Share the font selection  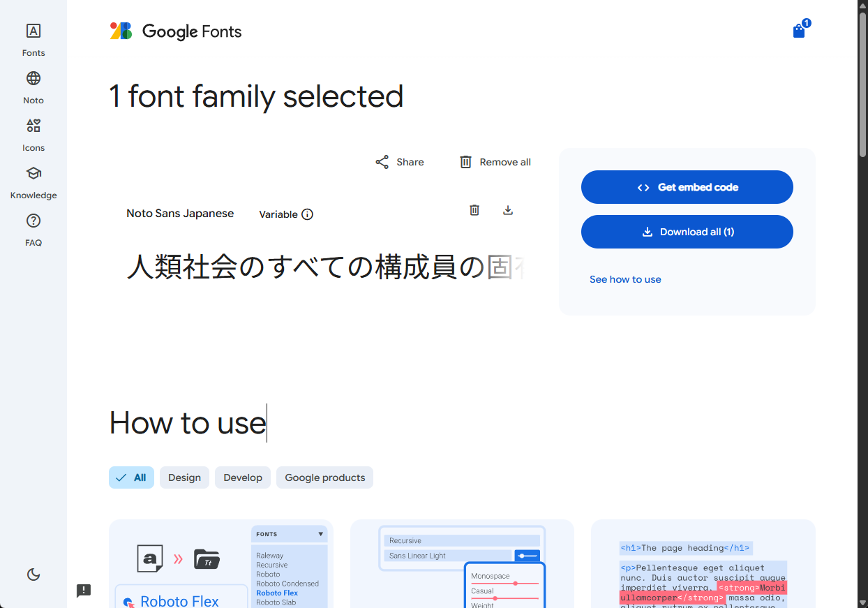pos(399,161)
